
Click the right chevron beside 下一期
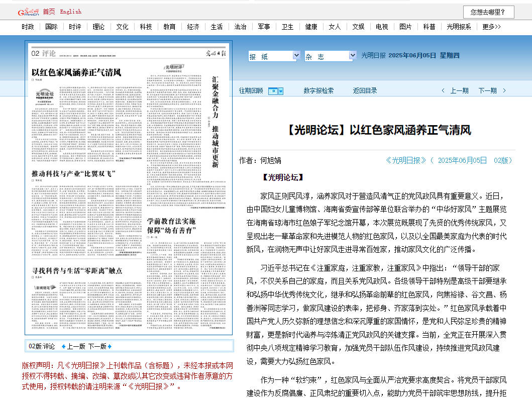point(504,91)
